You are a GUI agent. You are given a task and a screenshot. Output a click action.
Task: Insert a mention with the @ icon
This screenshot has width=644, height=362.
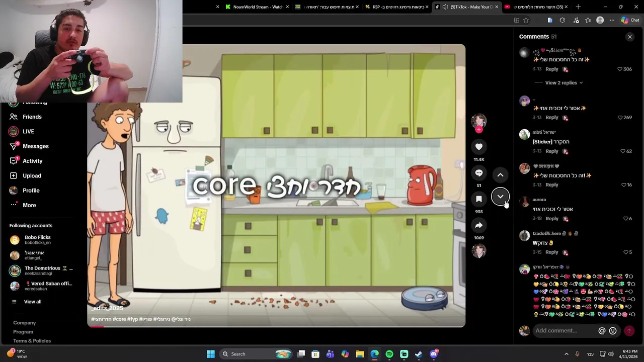click(602, 331)
